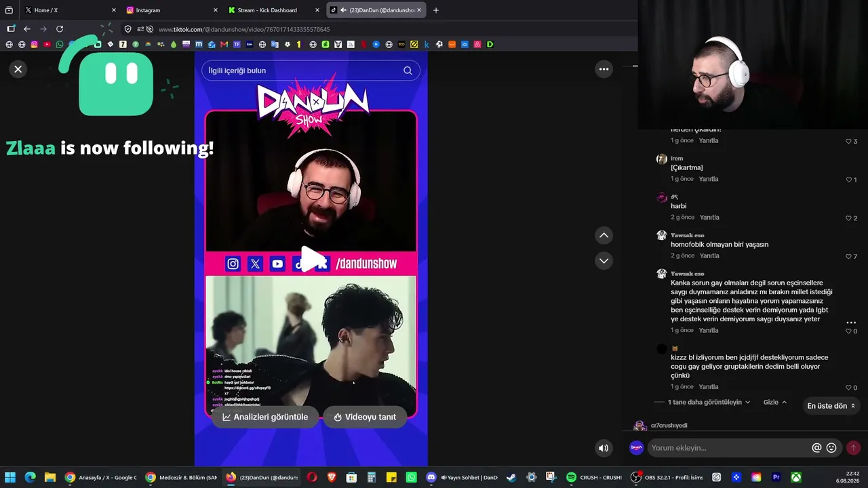Like the kizzz bl izliyorum comment

[848, 388]
